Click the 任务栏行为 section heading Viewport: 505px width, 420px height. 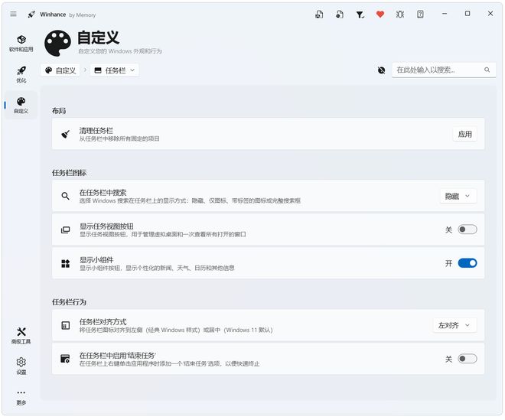tap(69, 302)
